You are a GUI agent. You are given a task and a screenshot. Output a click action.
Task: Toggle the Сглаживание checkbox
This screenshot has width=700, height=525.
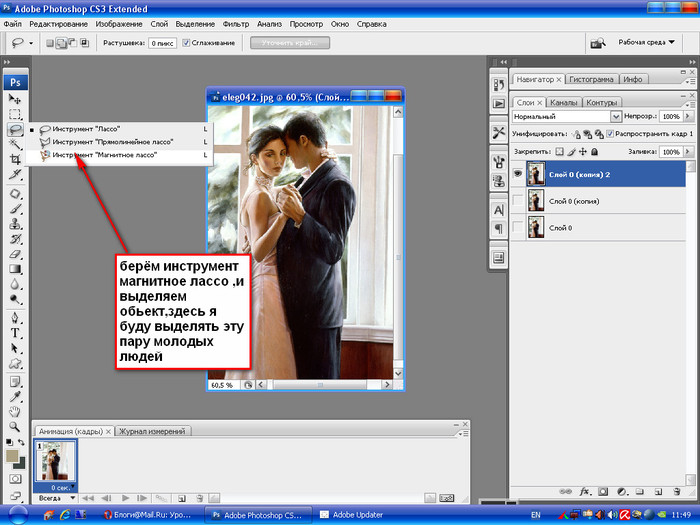[186, 43]
